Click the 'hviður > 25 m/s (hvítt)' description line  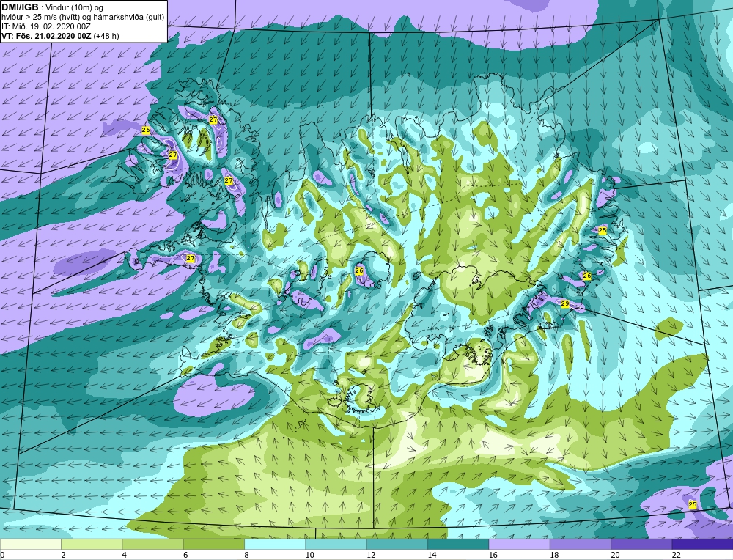[x=83, y=17]
